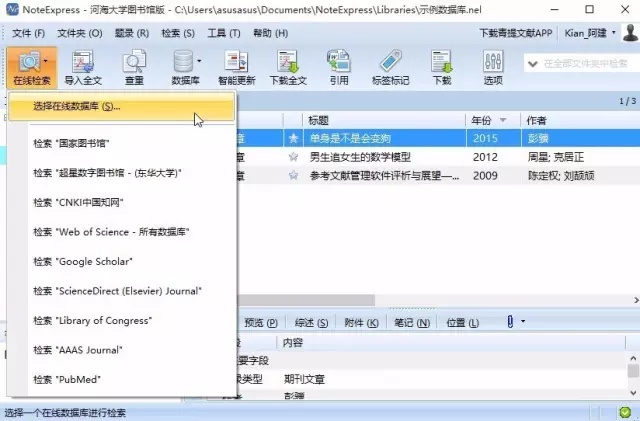The image size is (640, 421).
Task: Switch to the 位置 (L) tab
Action: point(462,323)
